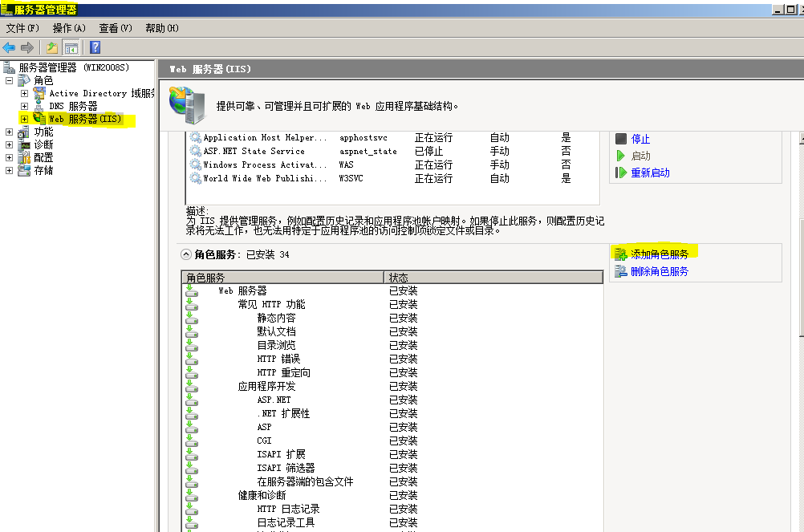804x532 pixels.
Task: Select the HTTP 日志记录 role service row
Action: (392, 509)
